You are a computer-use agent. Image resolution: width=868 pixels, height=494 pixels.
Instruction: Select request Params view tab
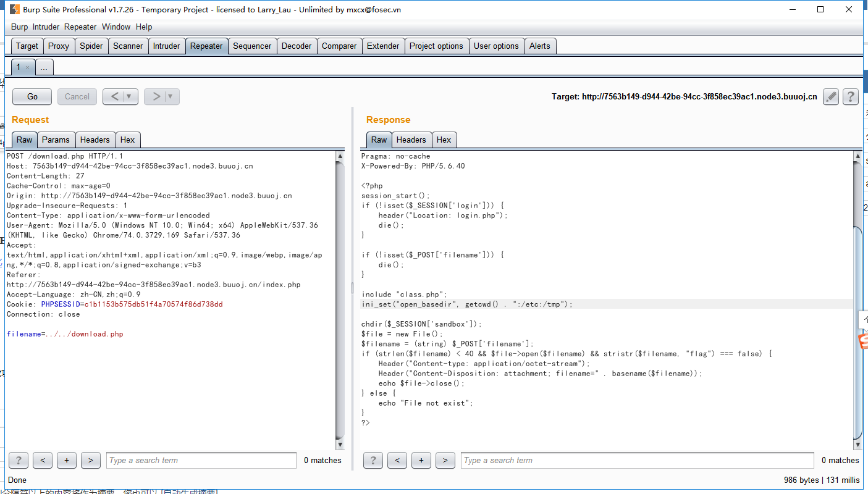coord(56,140)
